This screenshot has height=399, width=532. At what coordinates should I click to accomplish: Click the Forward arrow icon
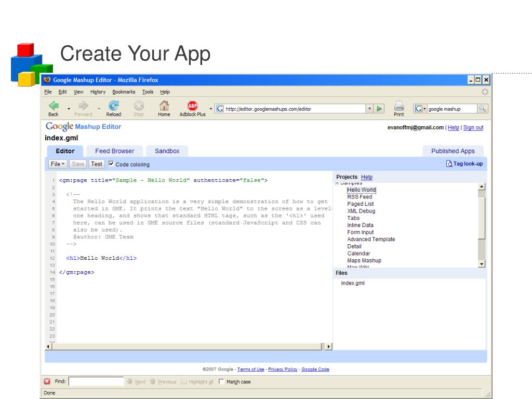point(84,105)
